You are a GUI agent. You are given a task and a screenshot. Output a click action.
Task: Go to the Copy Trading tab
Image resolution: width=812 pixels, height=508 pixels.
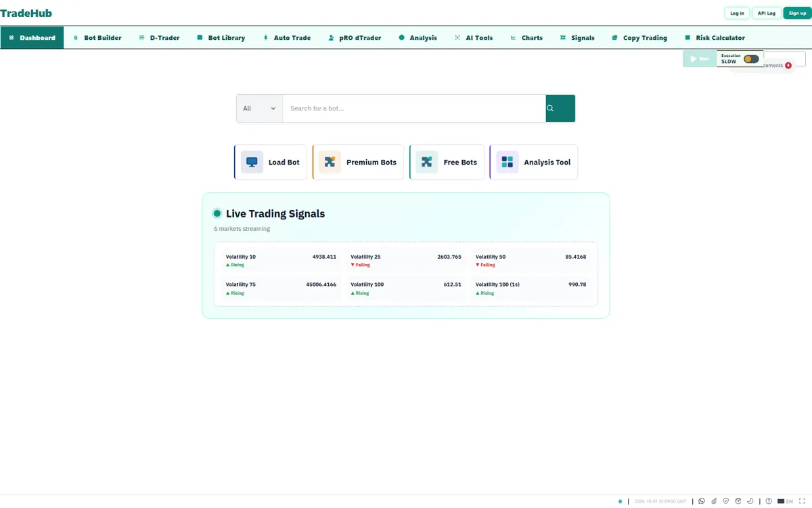click(x=639, y=38)
